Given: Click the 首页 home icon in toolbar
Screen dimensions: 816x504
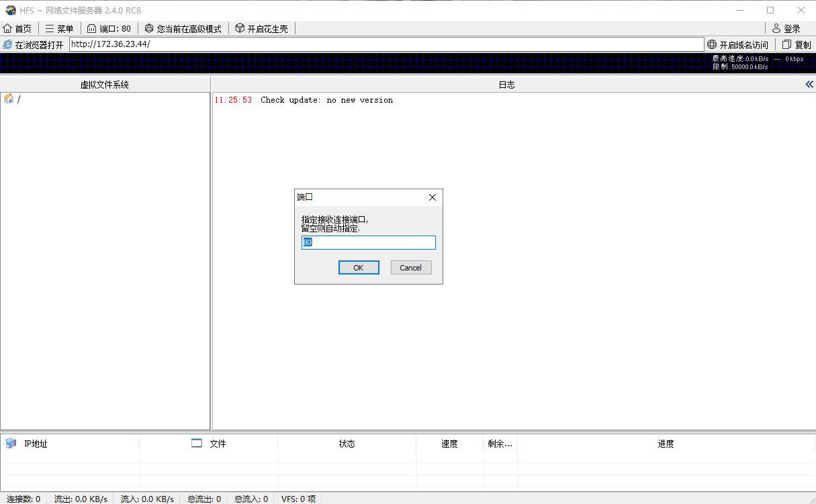Looking at the screenshot, I should tap(8, 28).
